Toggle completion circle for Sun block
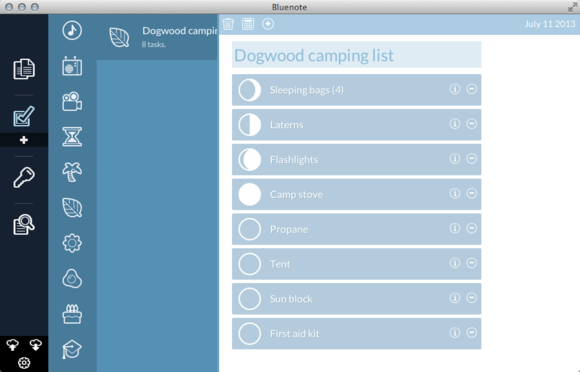 (x=250, y=299)
